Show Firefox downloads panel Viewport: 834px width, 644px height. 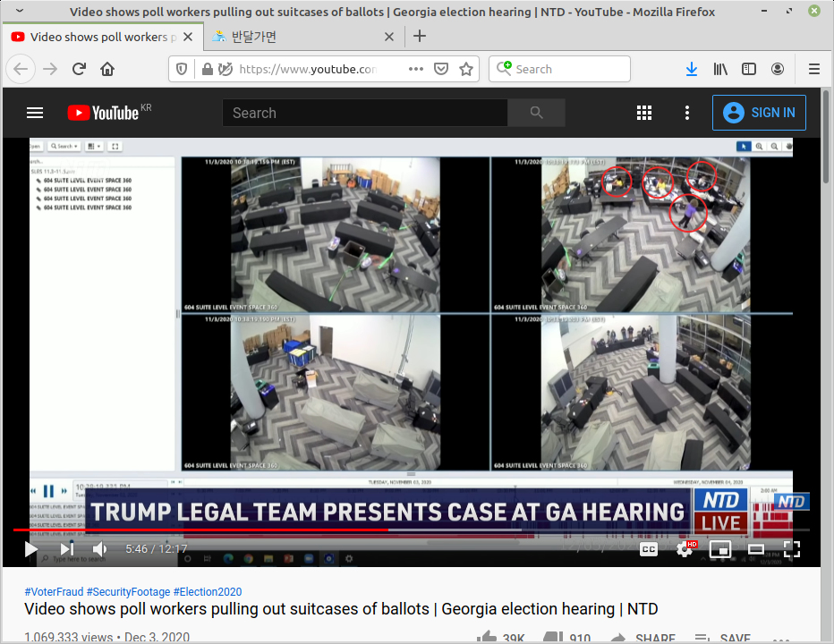[692, 69]
